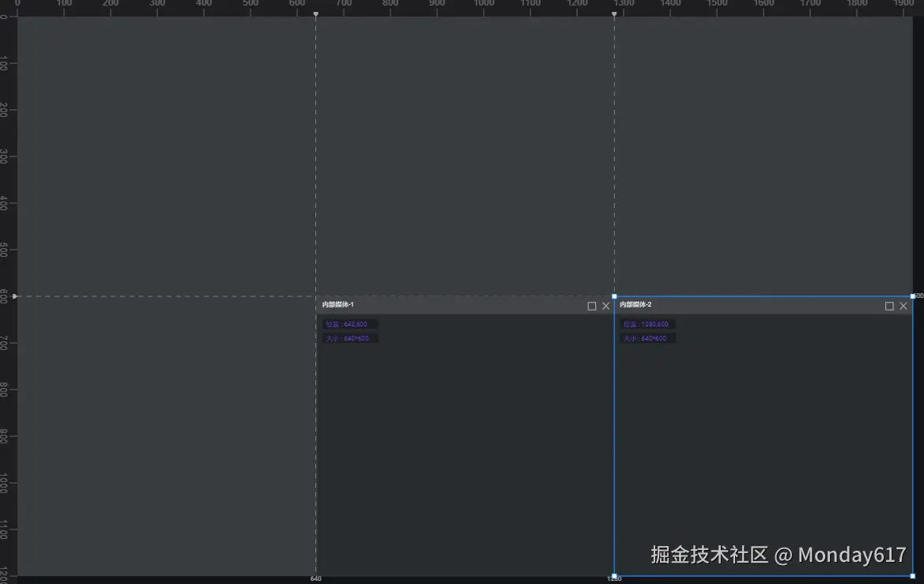The width and height of the screenshot is (924, 584).
Task: Click the maximize icon on 内部媒体-2 window
Action: (888, 306)
